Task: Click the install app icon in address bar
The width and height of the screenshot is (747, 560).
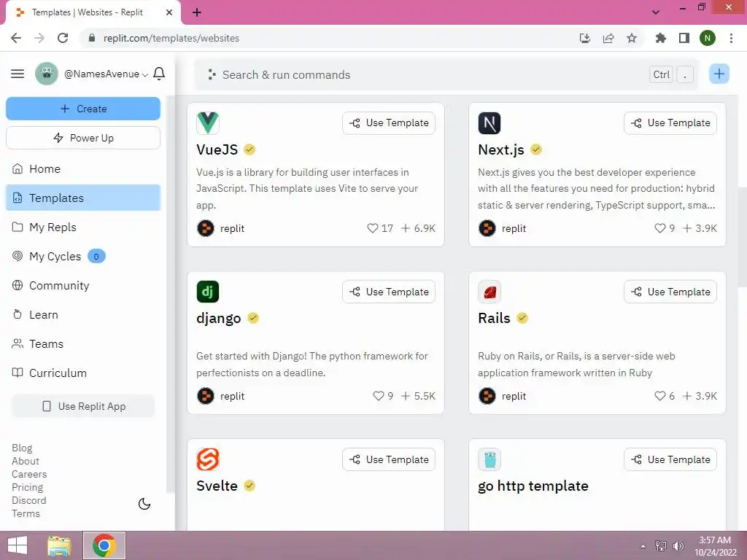Action: [x=585, y=38]
